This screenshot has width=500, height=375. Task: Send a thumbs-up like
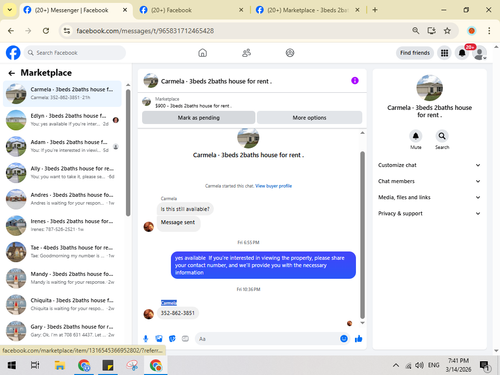(359, 339)
